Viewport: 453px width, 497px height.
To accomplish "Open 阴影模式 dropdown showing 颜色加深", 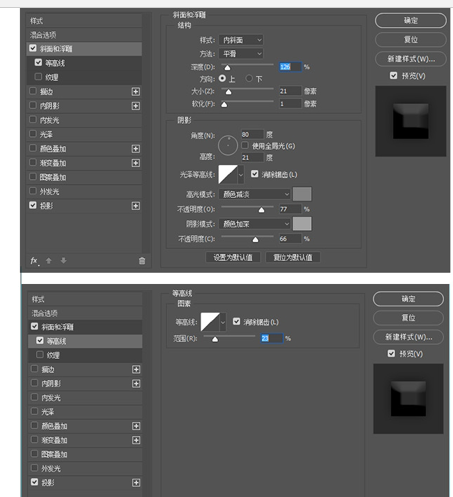I will (x=255, y=224).
